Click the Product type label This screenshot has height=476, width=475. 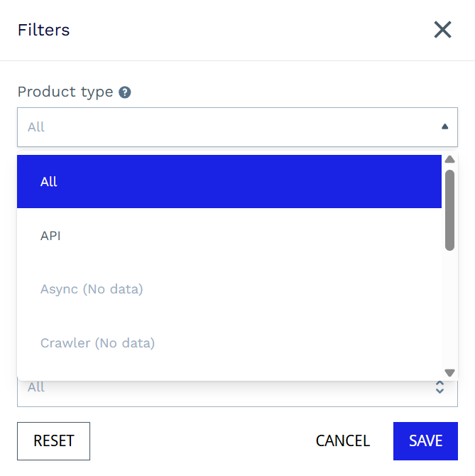point(65,92)
